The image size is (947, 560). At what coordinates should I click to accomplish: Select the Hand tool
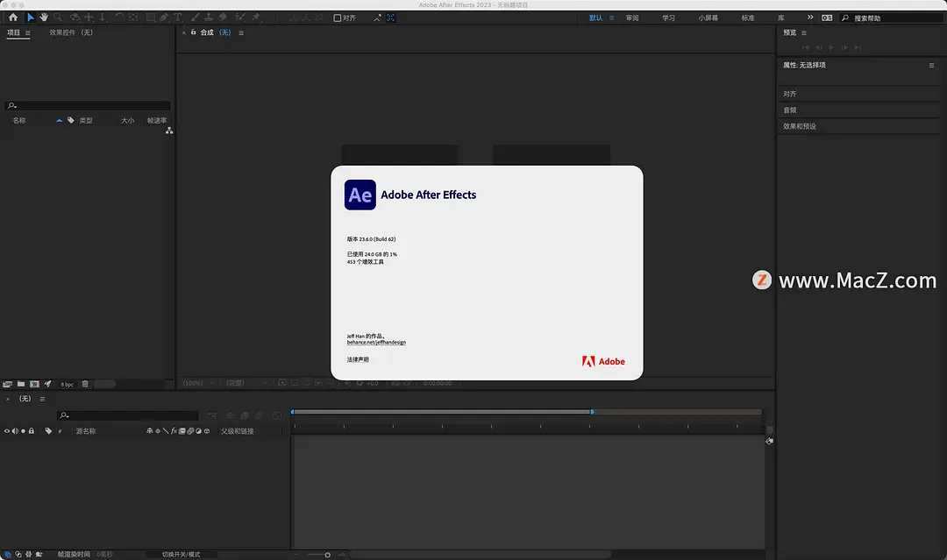click(x=44, y=18)
